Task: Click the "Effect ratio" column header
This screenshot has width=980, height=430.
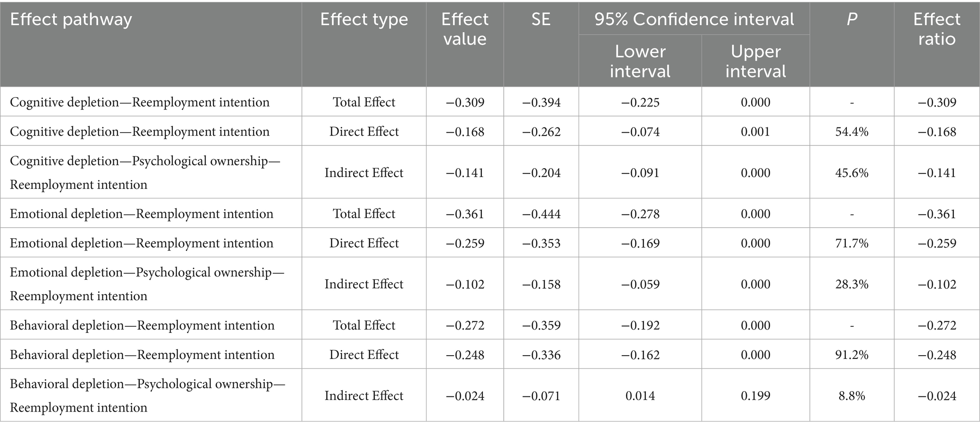Action: pyautogui.click(x=936, y=29)
